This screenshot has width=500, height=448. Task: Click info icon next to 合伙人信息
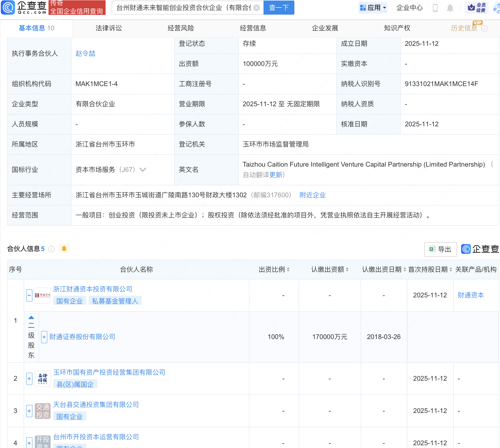click(51, 249)
